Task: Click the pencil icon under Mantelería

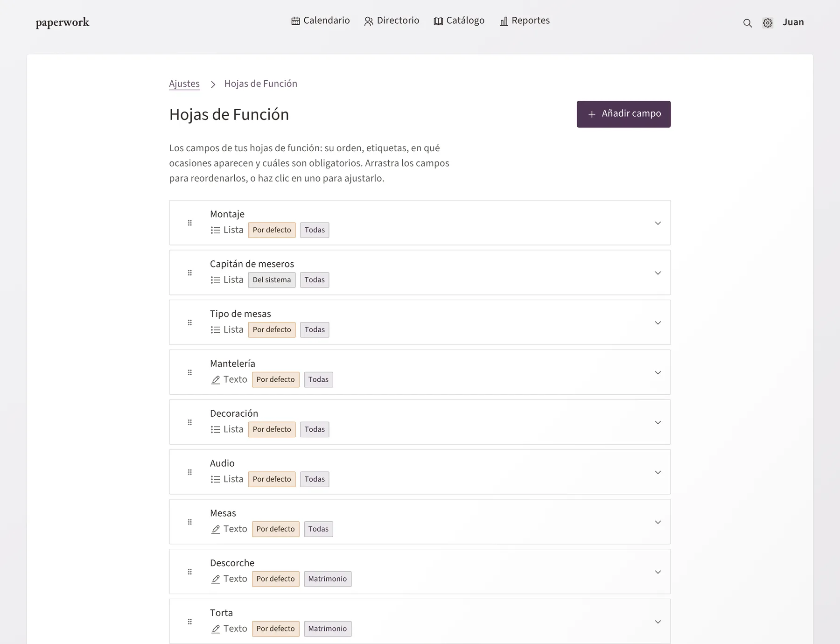Action: click(x=215, y=380)
